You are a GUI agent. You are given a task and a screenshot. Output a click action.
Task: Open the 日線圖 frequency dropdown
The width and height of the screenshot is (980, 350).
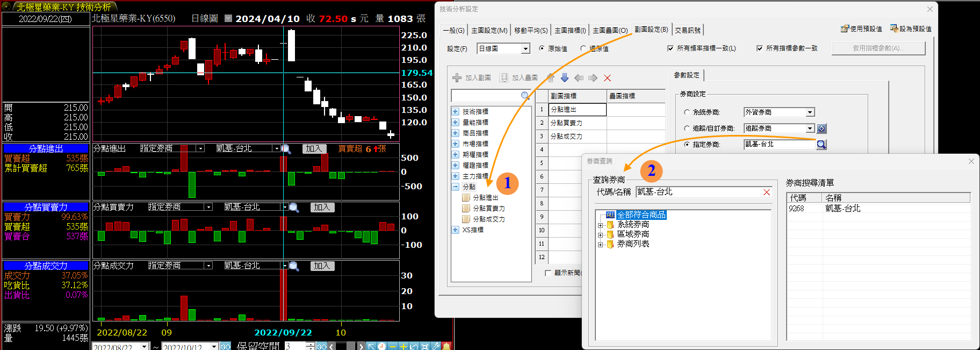525,49
